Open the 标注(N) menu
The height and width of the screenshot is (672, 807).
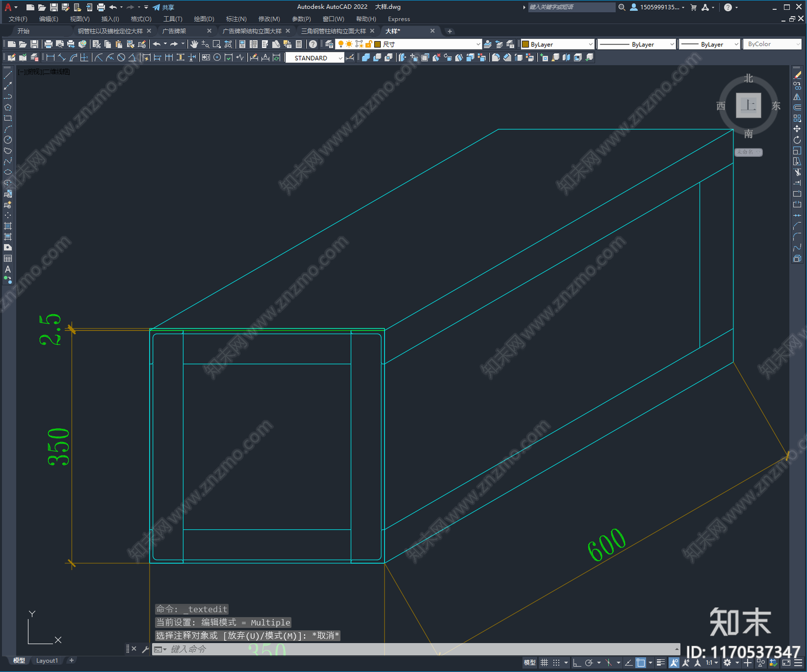pos(236,19)
